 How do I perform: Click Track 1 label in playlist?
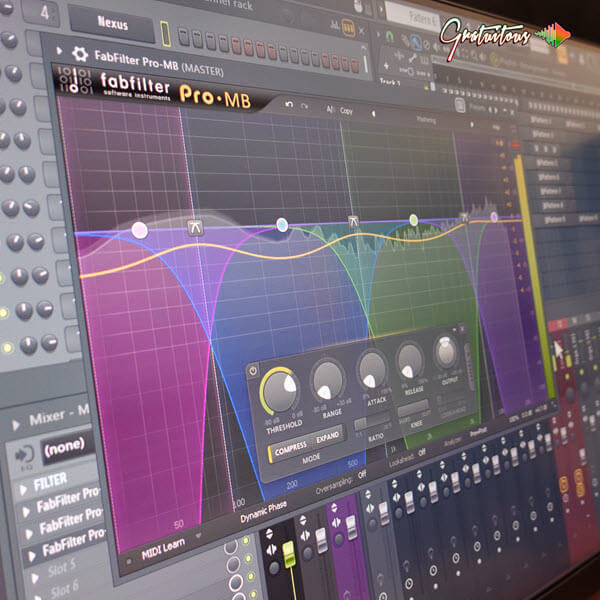[x=390, y=82]
